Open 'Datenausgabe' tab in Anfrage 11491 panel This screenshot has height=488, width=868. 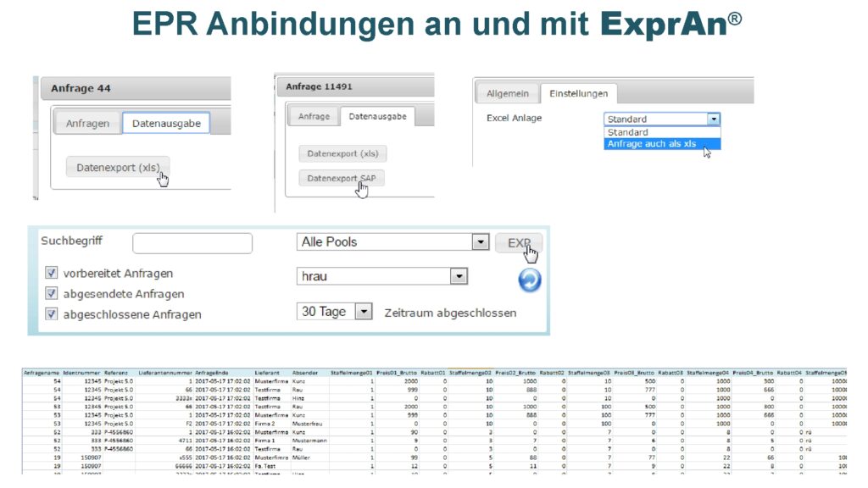click(377, 116)
